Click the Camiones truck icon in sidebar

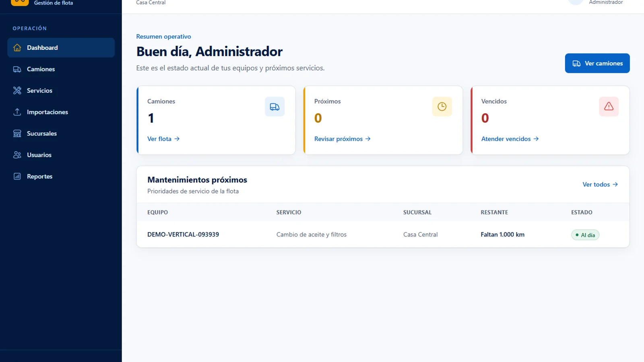click(x=17, y=69)
